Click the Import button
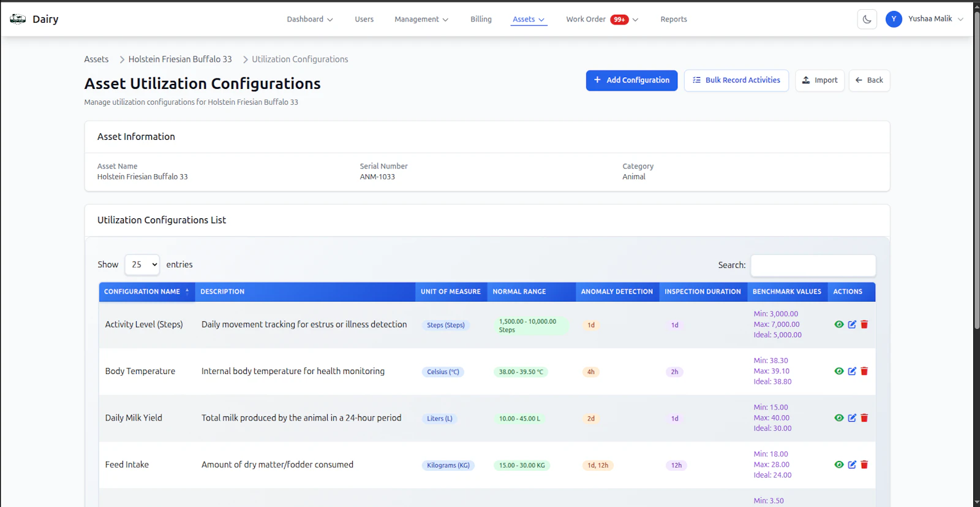Viewport: 980px width, 507px height. 820,80
